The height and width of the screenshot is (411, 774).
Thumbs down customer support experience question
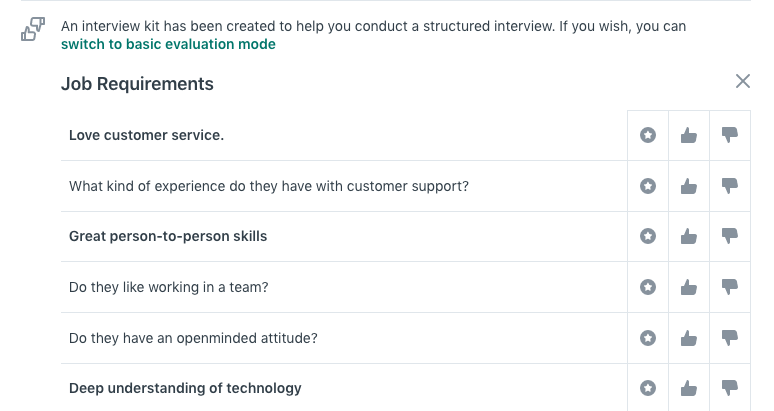point(730,186)
